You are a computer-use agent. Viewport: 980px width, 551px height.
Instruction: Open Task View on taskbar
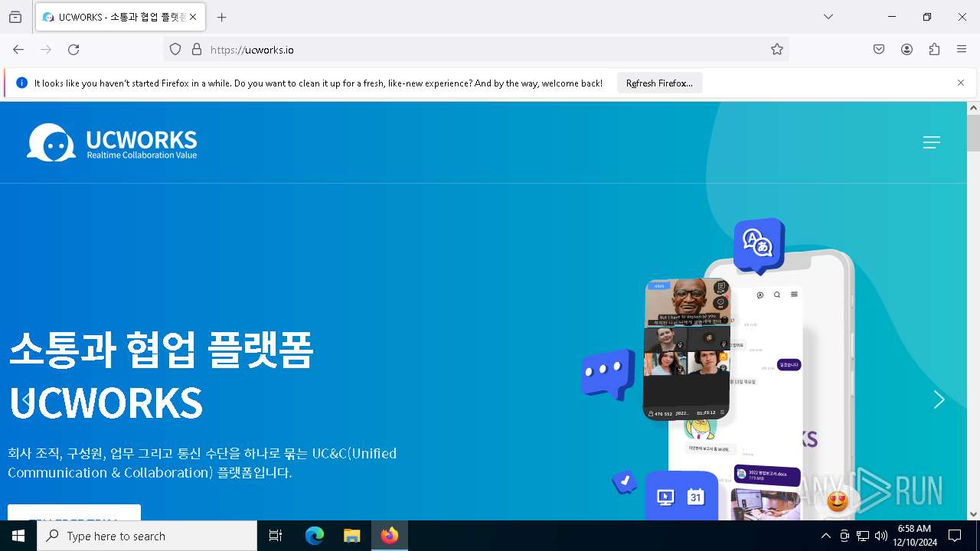(x=276, y=536)
